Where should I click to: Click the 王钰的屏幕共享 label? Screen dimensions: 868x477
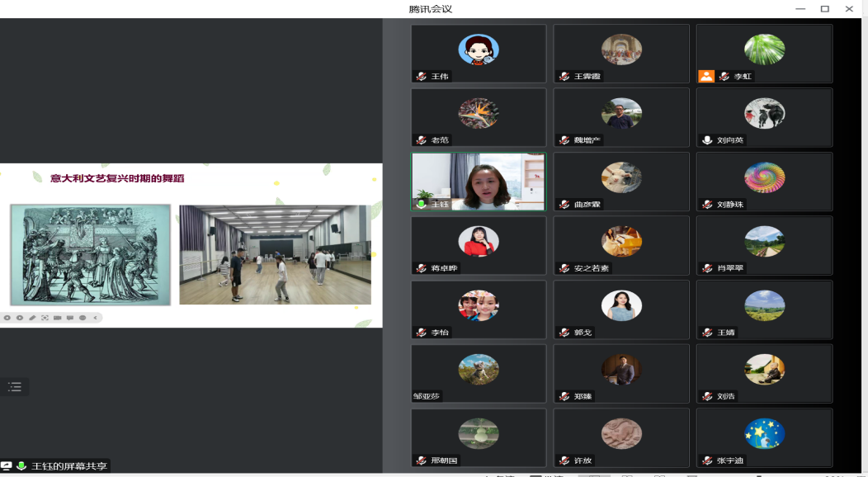[69, 466]
